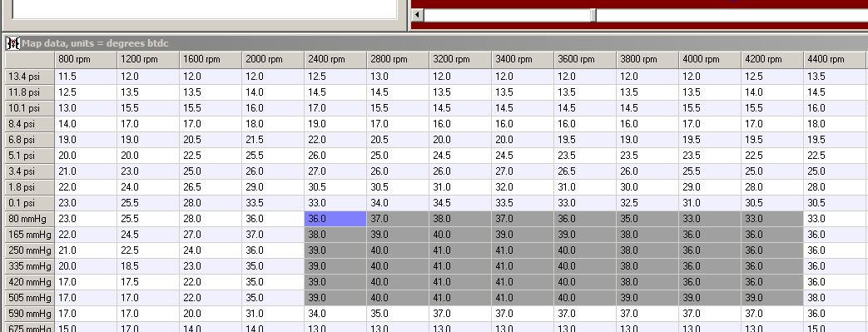868x332 pixels.
Task: Select the 32.0 cell at 1.8 psi, 3400 rpm
Action: 523,187
